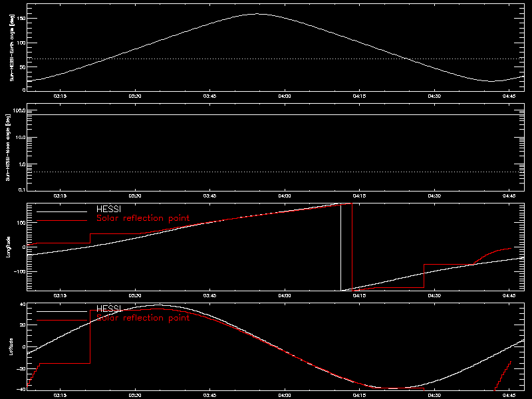The image size is (532, 399).
Task: Click white vertical wrap line in Longitude plot
Action: point(340,247)
